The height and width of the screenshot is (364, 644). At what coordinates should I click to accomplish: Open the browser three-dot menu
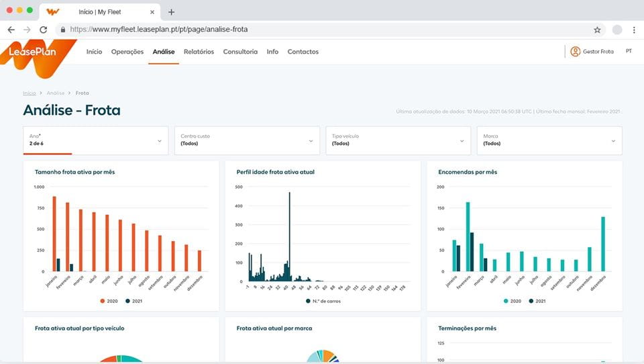634,30
